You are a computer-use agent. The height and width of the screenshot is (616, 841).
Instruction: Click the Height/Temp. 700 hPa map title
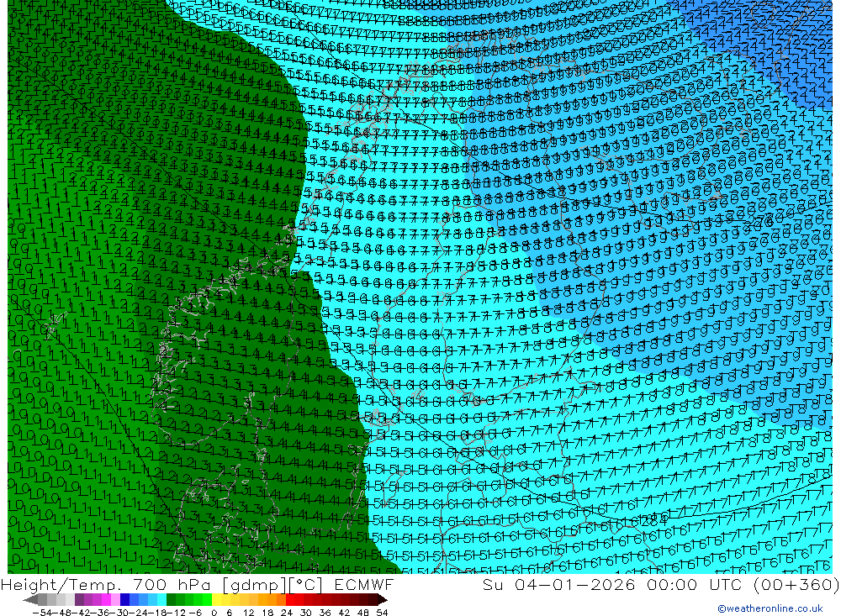tap(197, 586)
